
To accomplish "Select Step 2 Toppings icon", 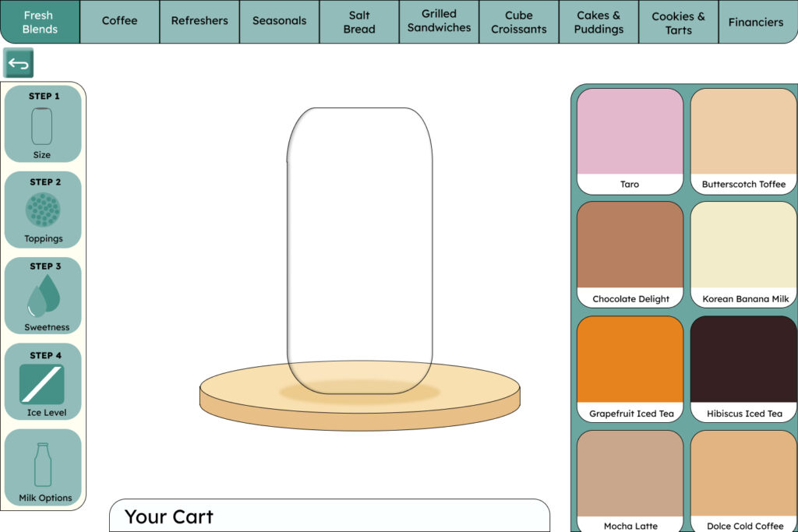I will pos(43,210).
